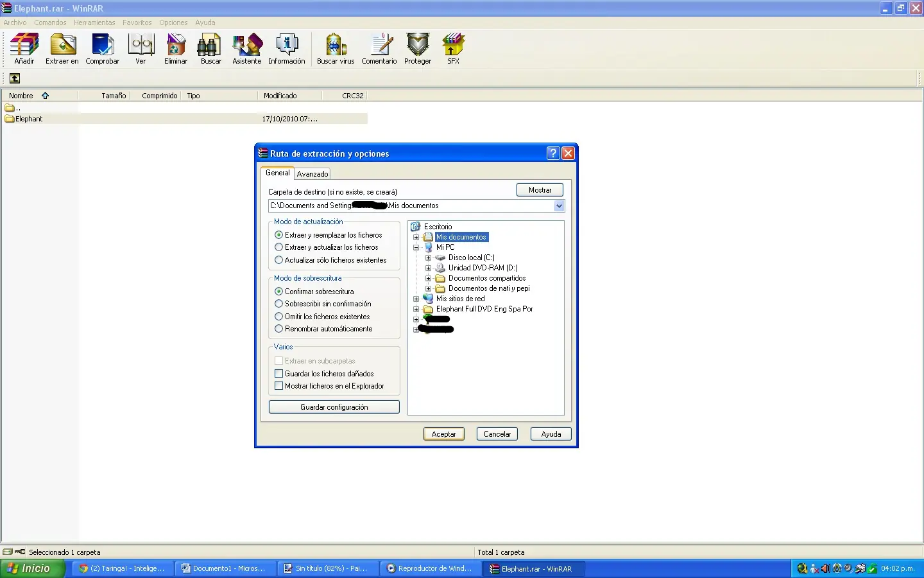Click the Comentario toolbar icon
Image resolution: width=924 pixels, height=578 pixels.
379,49
